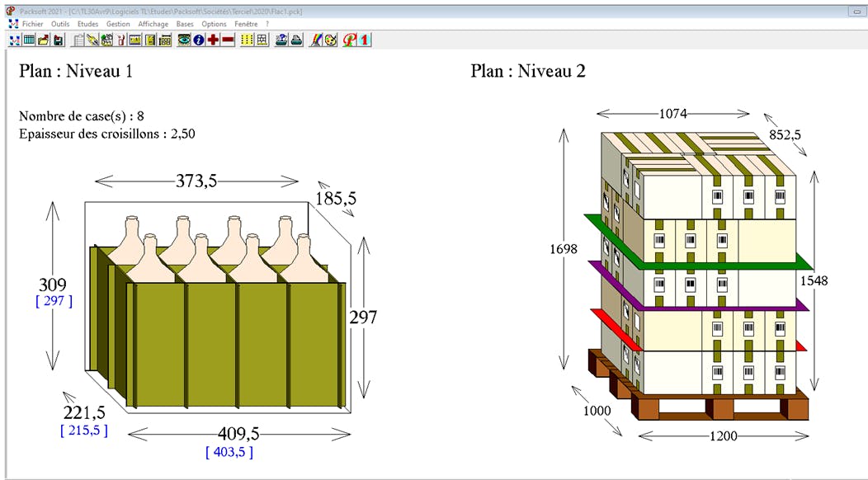Open the Fenêtre menu

(246, 24)
